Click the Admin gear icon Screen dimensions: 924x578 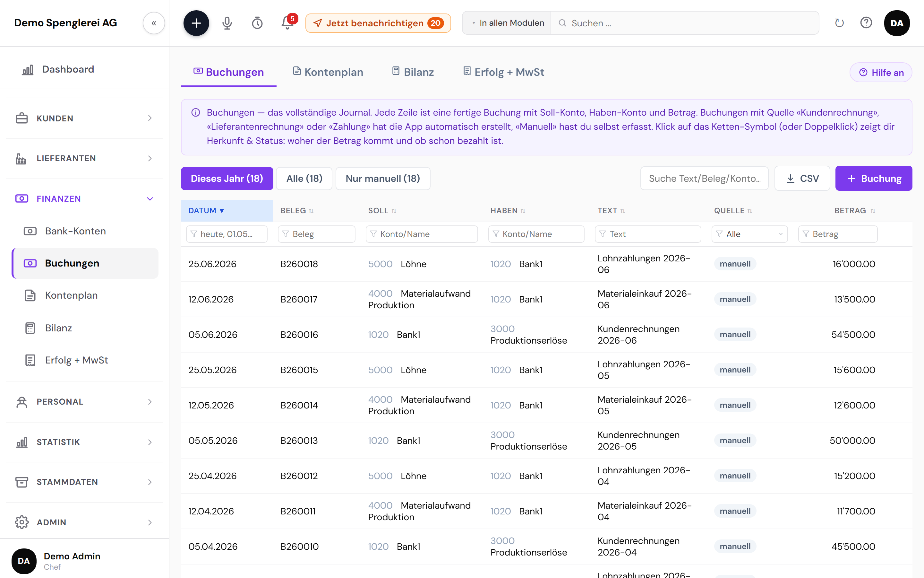tap(22, 522)
